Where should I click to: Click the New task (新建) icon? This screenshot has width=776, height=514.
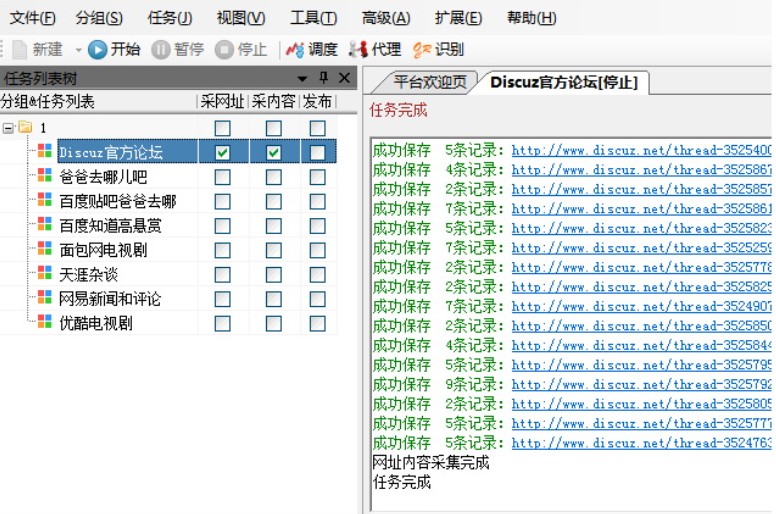20,49
